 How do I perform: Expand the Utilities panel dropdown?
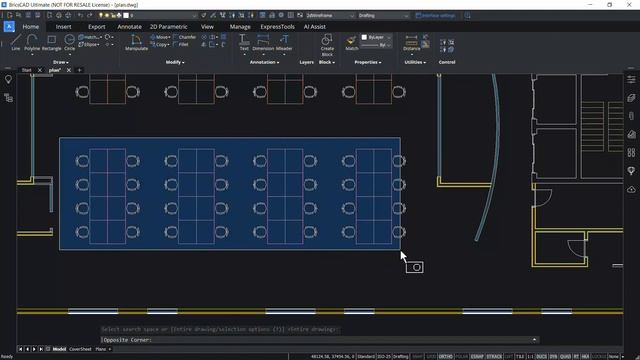point(415,62)
